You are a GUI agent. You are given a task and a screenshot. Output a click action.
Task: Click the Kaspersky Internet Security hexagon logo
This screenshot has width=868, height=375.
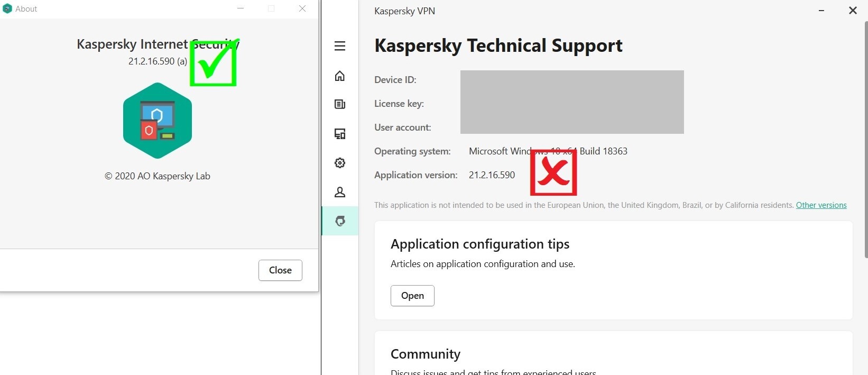pos(158,121)
